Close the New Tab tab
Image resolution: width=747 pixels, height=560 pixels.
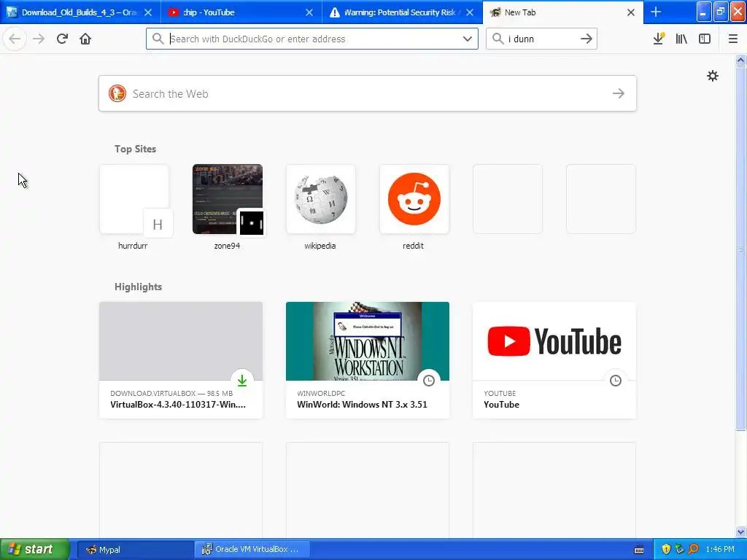click(631, 12)
